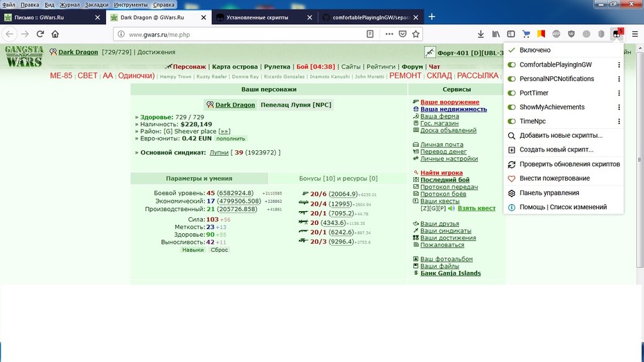Toggle the sidebar view icon
This screenshot has height=362, width=644.
tap(511, 34)
